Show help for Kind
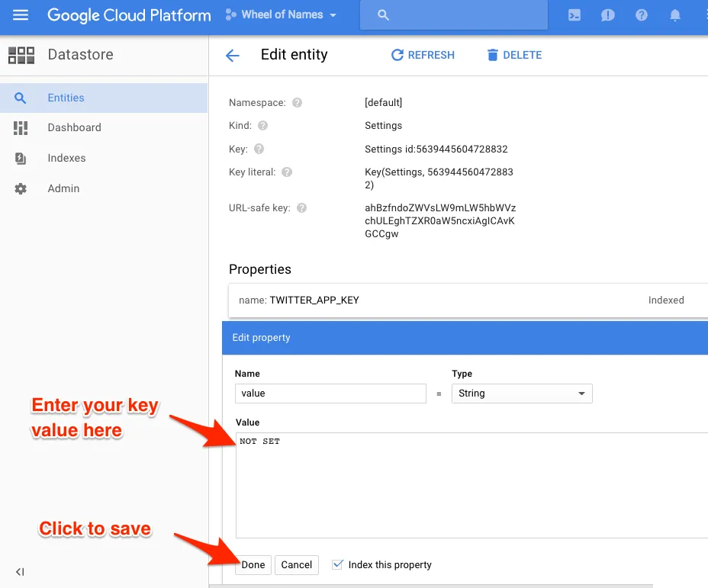This screenshot has height=588, width=708. (x=262, y=125)
